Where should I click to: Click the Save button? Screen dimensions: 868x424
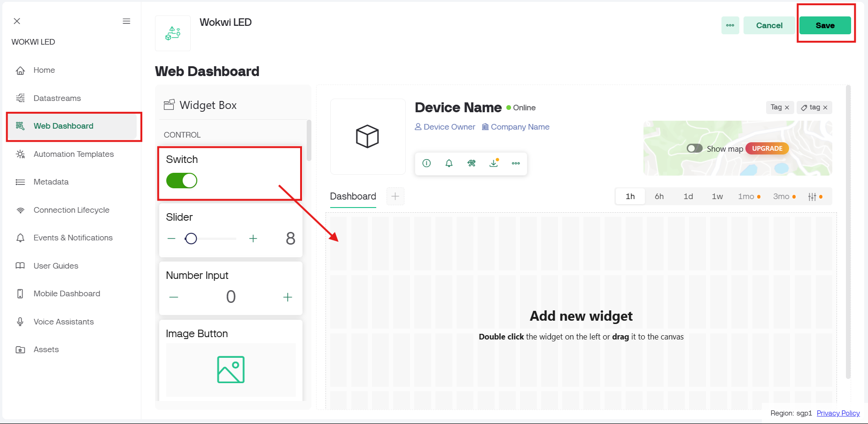(x=825, y=25)
